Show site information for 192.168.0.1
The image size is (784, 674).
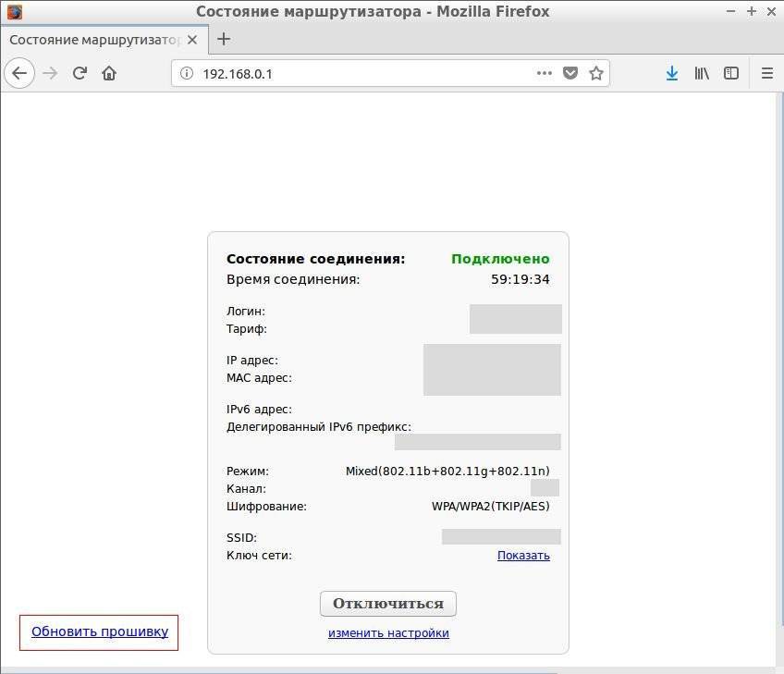(x=186, y=73)
